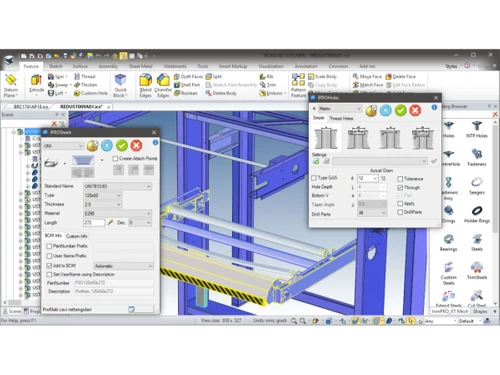Toggle the Through checkbox
This screenshot has height=375, width=500.
[400, 188]
